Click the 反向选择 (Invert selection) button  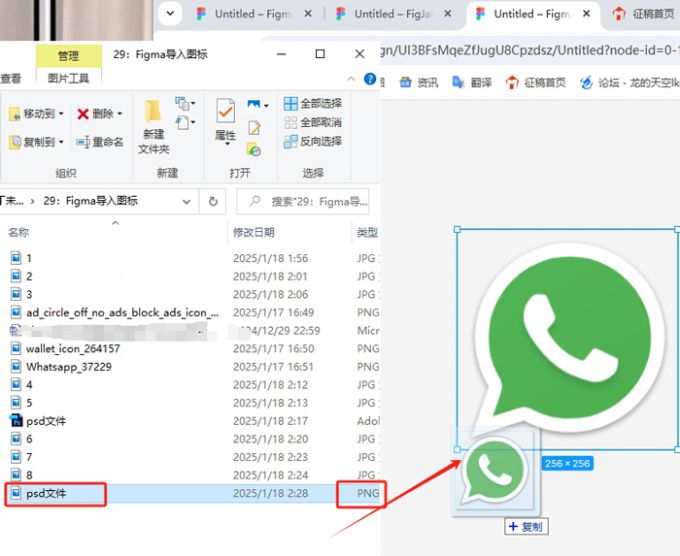[x=313, y=141]
